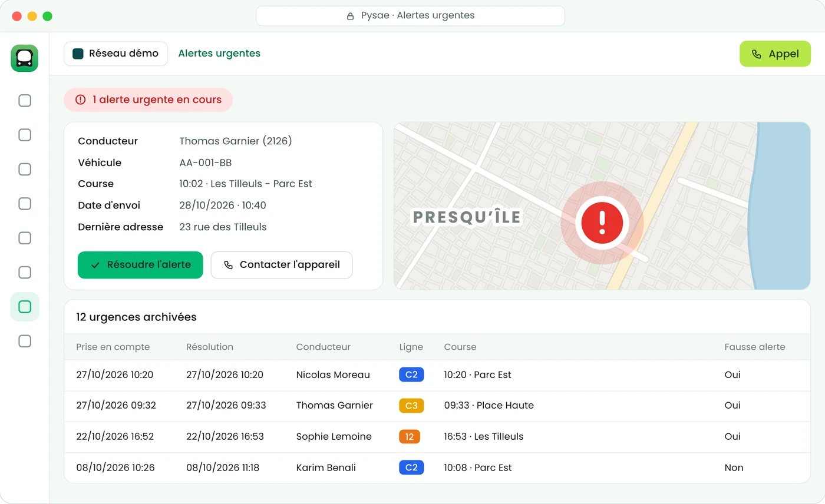Click the Non value in Fausse alerte column
This screenshot has width=825, height=504.
click(x=734, y=467)
